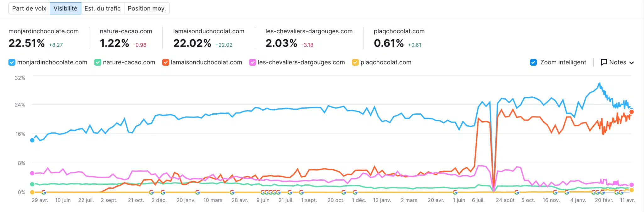Click the nature-cacao.com domain heading
Image resolution: width=644 pixels, height=212 pixels.
click(126, 31)
